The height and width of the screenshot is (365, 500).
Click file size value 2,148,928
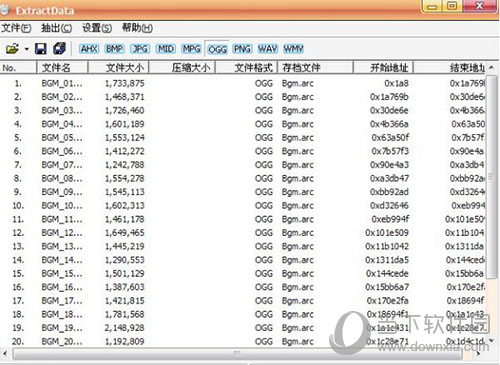[x=125, y=328]
